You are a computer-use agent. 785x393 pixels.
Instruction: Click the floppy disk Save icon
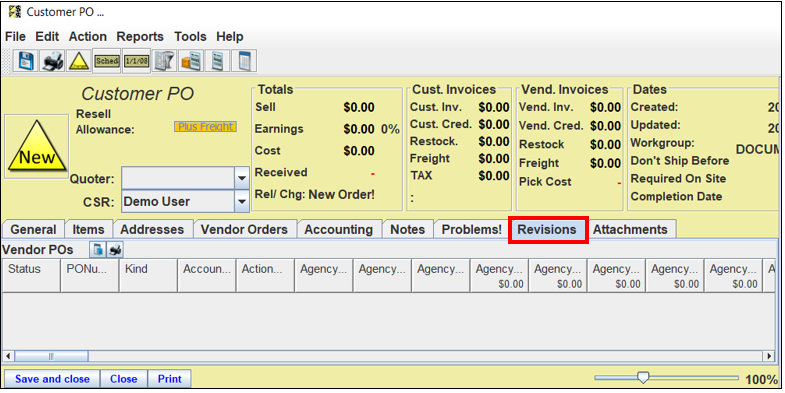click(26, 61)
